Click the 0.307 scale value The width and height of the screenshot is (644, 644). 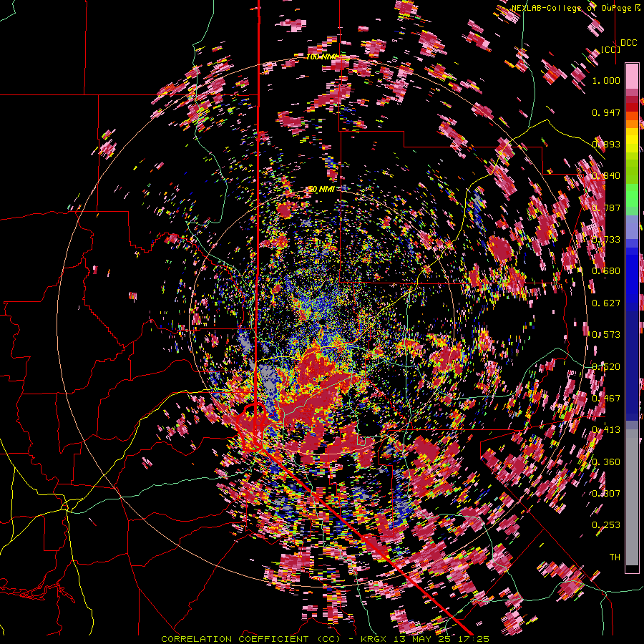(606, 494)
